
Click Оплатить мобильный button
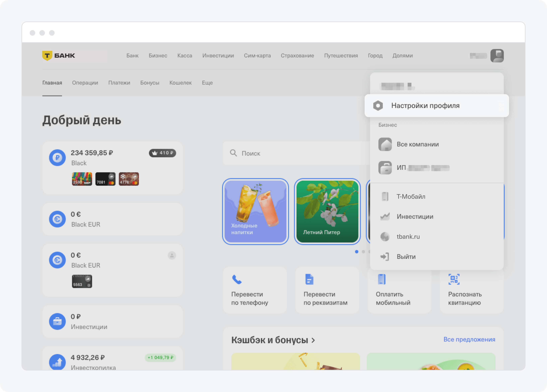pyautogui.click(x=399, y=292)
